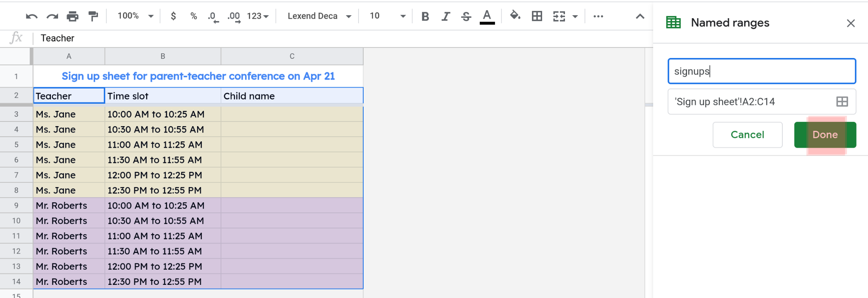868x298 pixels.
Task: Apply currency format with dollar icon
Action: tap(173, 16)
